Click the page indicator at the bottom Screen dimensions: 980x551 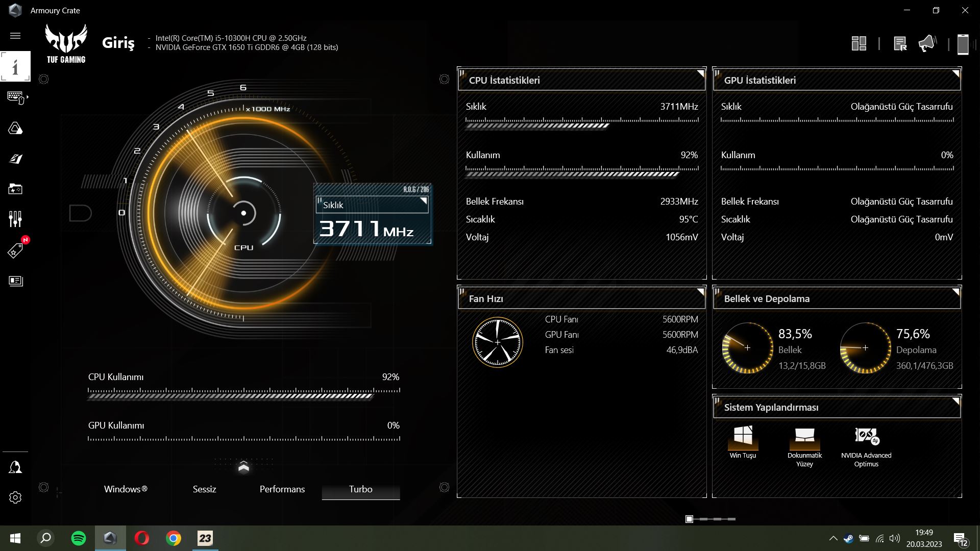click(689, 519)
